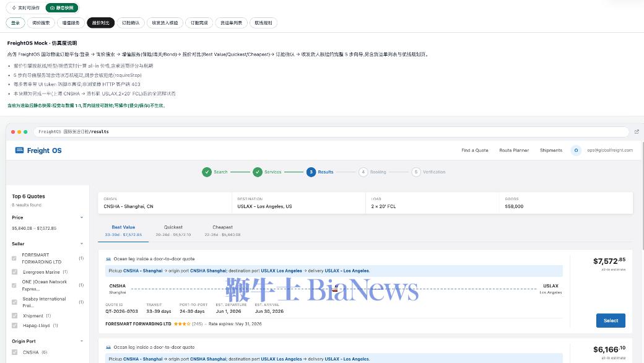
Task: Click the Top 6 Quotes heading
Action: tap(28, 196)
